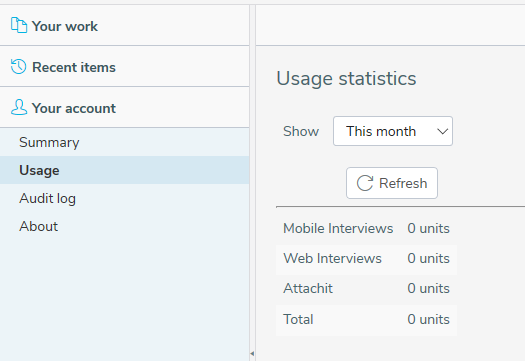The width and height of the screenshot is (525, 361).
Task: Select the Web Interviews row label
Action: 332,259
